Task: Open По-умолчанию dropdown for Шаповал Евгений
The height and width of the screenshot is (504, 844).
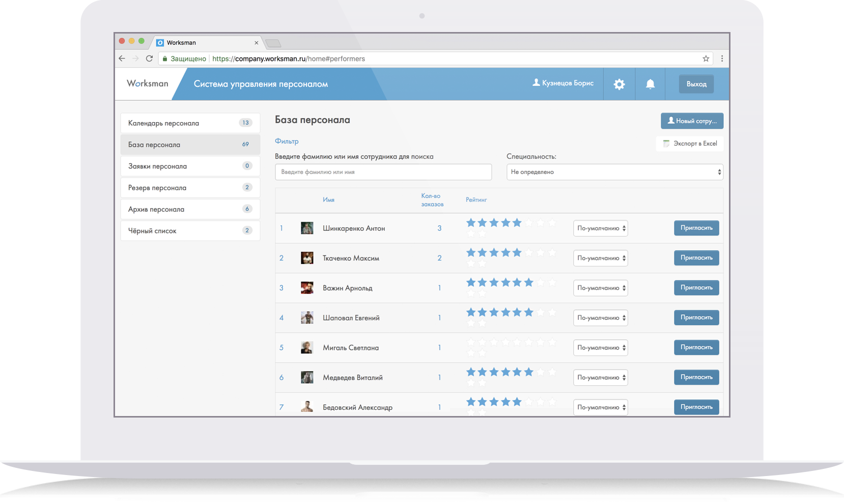Action: coord(601,318)
